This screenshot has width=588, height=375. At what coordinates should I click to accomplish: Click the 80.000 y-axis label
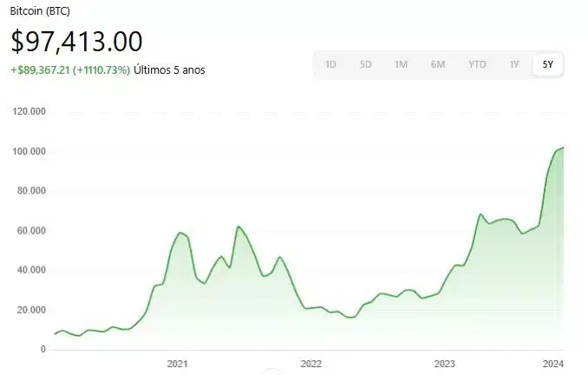(x=31, y=191)
